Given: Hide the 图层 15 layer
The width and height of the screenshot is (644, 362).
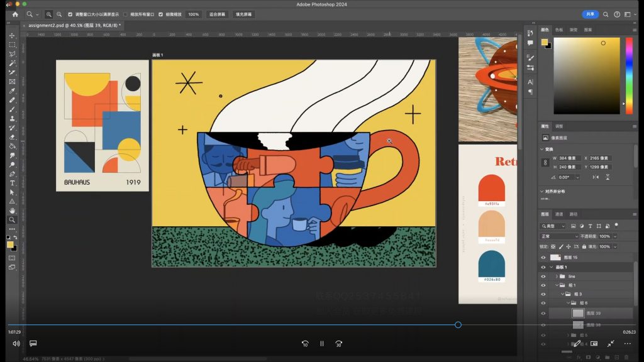Looking at the screenshot, I should coord(543,258).
